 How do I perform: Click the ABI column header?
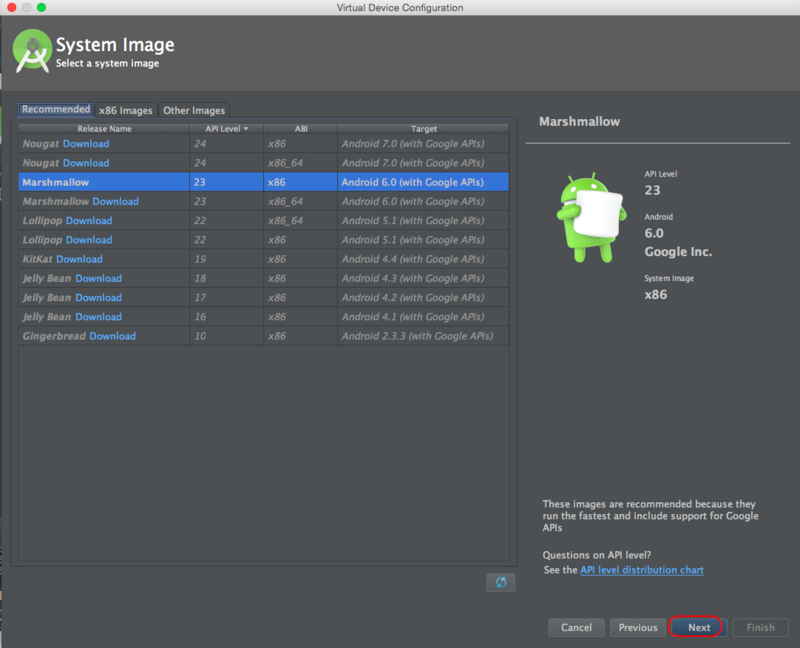pyautogui.click(x=301, y=129)
